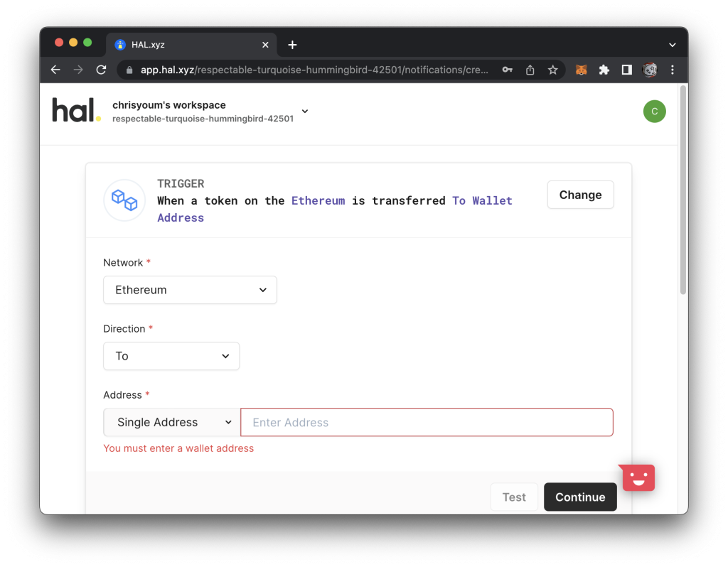Expand the tab search chevron

[673, 45]
